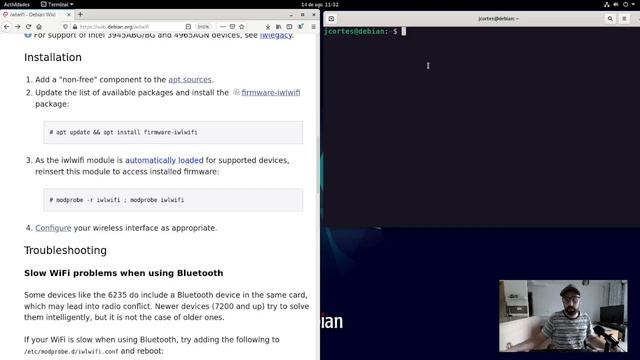Open a new Firefox tab

pos(80,14)
